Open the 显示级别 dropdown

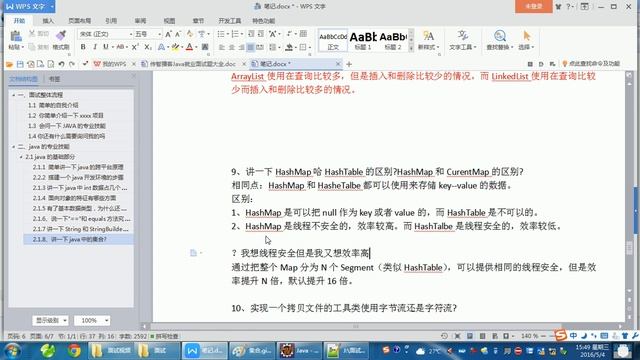(x=50, y=320)
